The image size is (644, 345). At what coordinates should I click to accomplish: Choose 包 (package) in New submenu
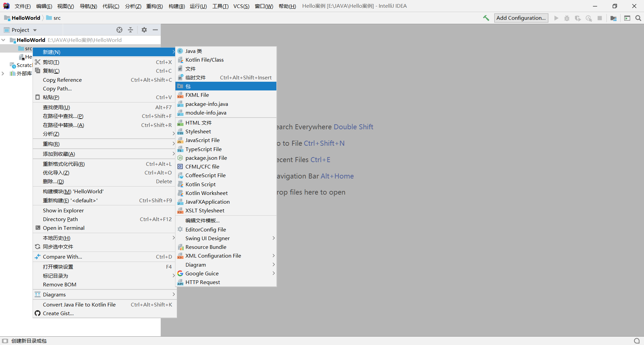tap(226, 86)
